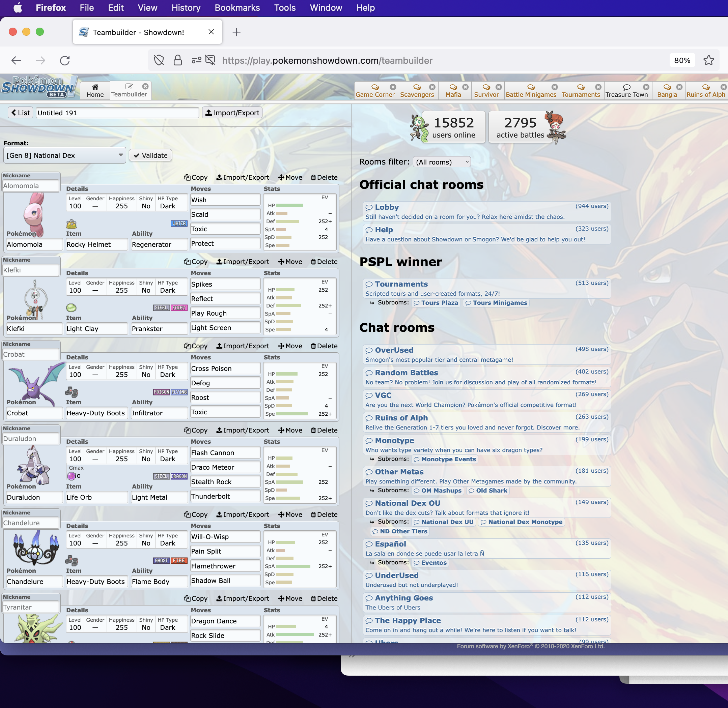
Task: Click the browser address bar URL
Action: tap(327, 60)
